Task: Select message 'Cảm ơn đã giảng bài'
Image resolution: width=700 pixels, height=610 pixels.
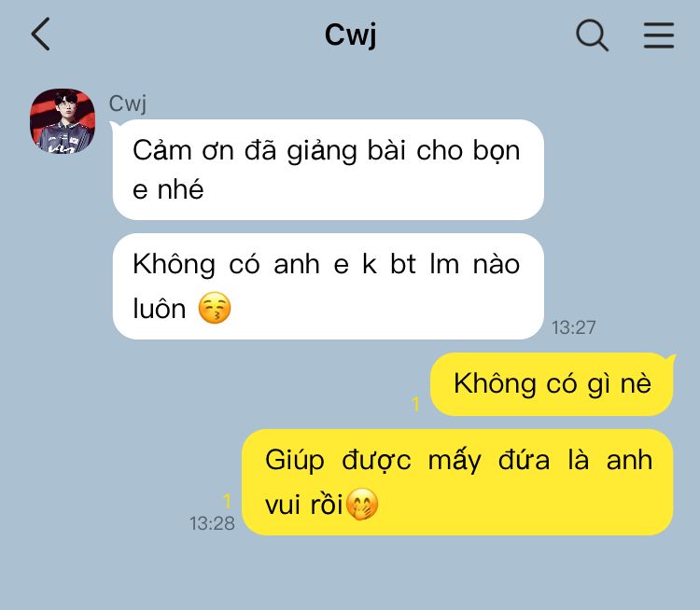Action: click(x=329, y=170)
